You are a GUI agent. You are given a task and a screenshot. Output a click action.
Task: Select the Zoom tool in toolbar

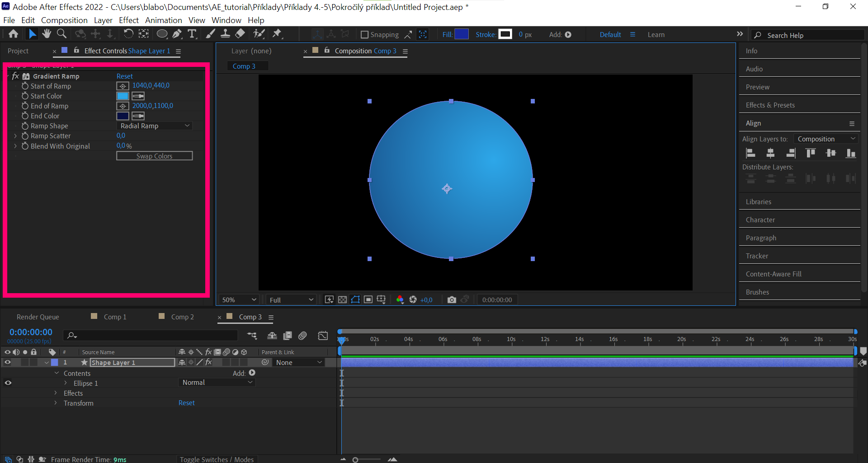click(62, 34)
